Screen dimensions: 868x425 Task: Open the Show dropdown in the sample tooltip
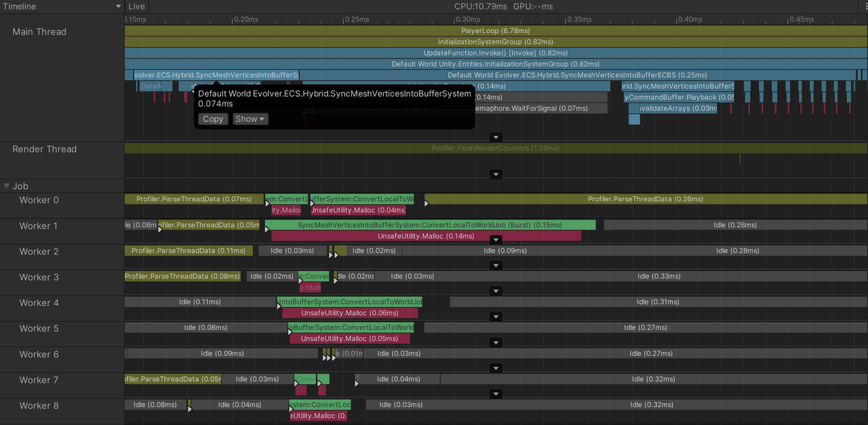click(250, 119)
